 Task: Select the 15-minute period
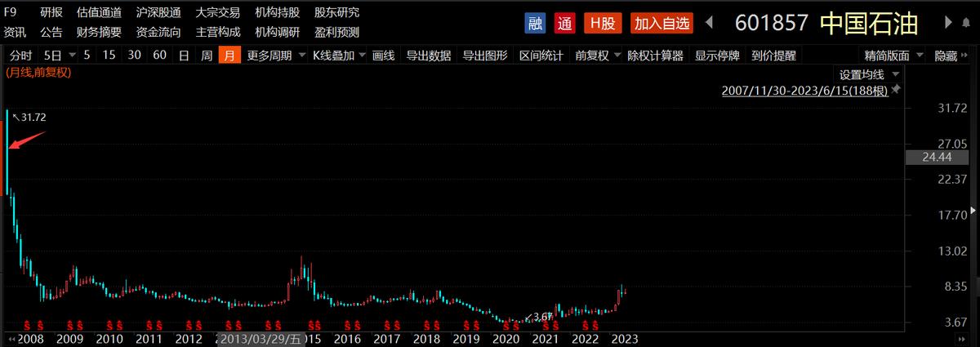109,56
